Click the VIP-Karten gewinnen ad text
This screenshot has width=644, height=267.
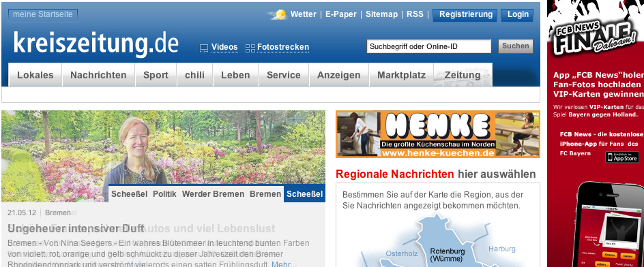click(598, 94)
